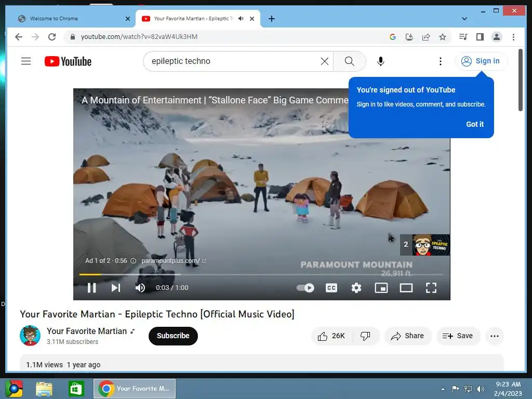532x399 pixels.
Task: Click the Sign in button
Action: 481,61
